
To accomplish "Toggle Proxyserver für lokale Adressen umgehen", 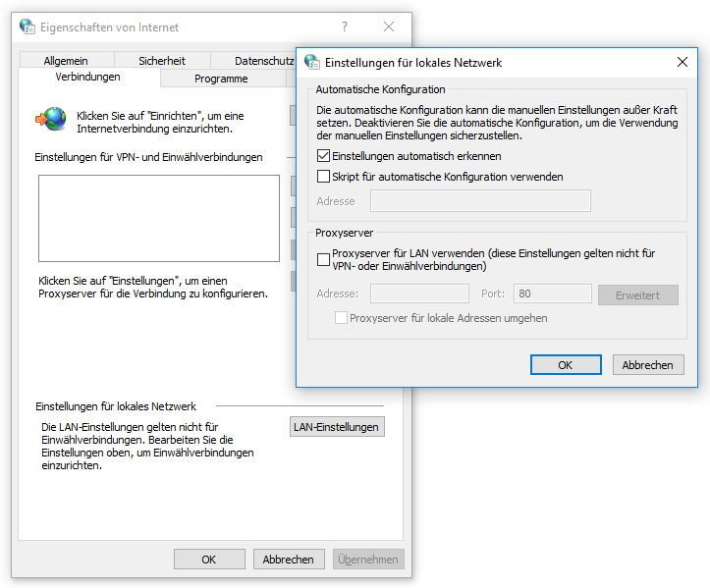I will [x=342, y=318].
